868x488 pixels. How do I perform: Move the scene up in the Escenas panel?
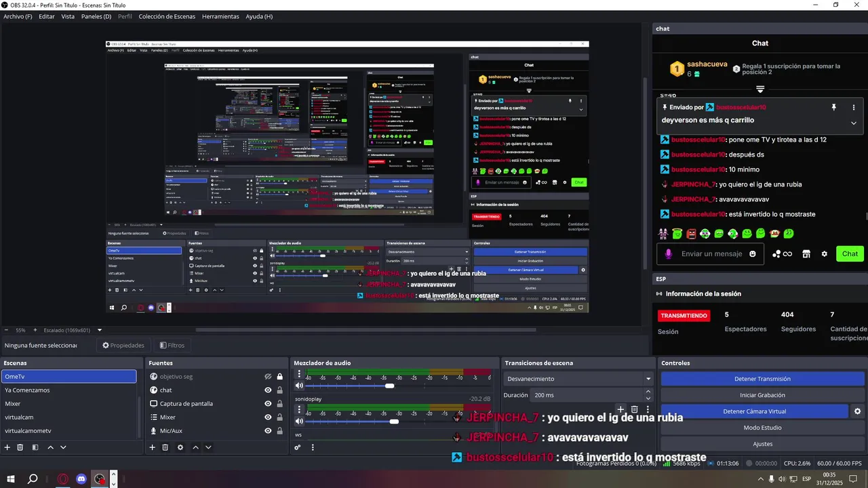point(51,447)
